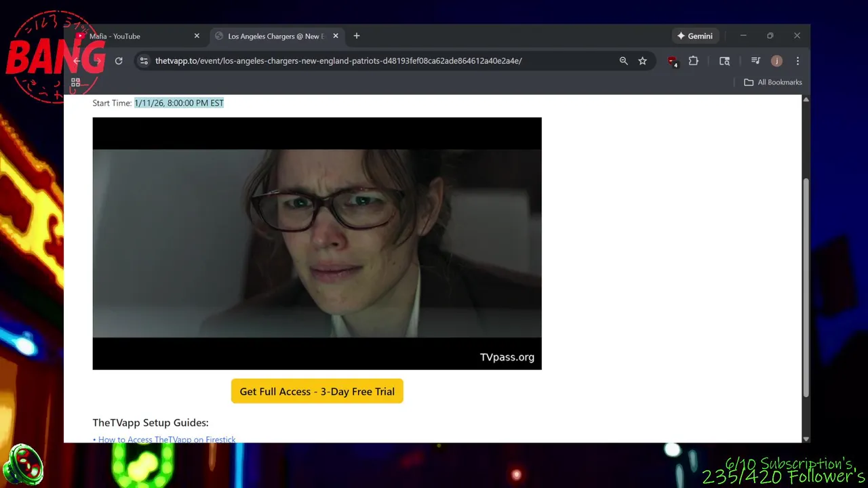Open the All Bookmarks folder
Image resolution: width=868 pixels, height=488 pixels.
click(x=773, y=82)
